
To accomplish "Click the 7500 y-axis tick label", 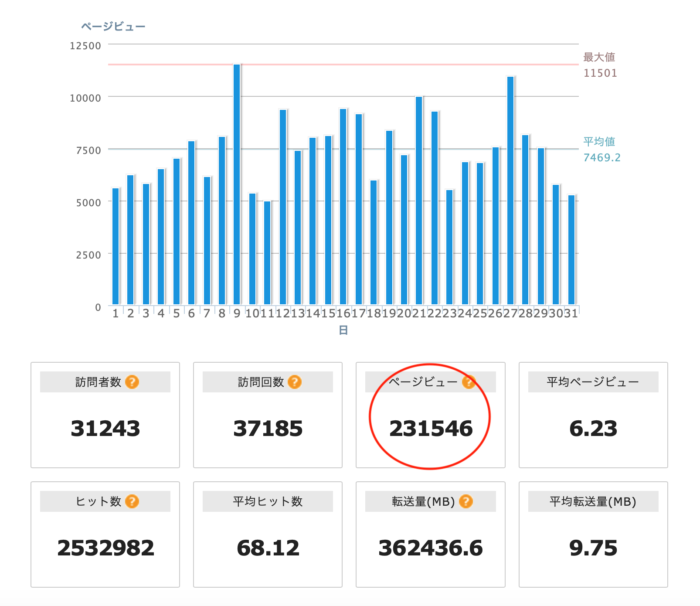I will [x=88, y=150].
